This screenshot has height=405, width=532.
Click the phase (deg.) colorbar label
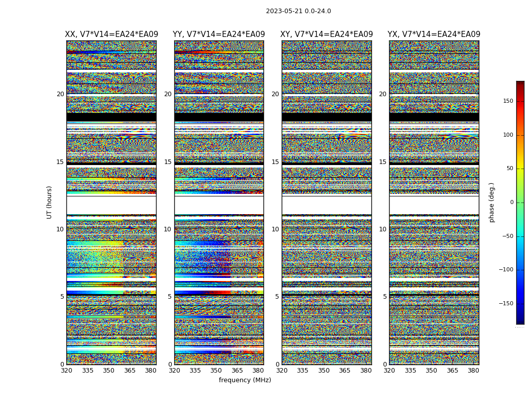[x=492, y=202]
